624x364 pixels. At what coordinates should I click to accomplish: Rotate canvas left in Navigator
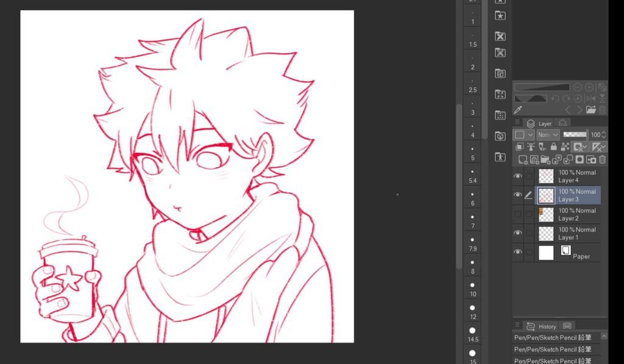555,99
